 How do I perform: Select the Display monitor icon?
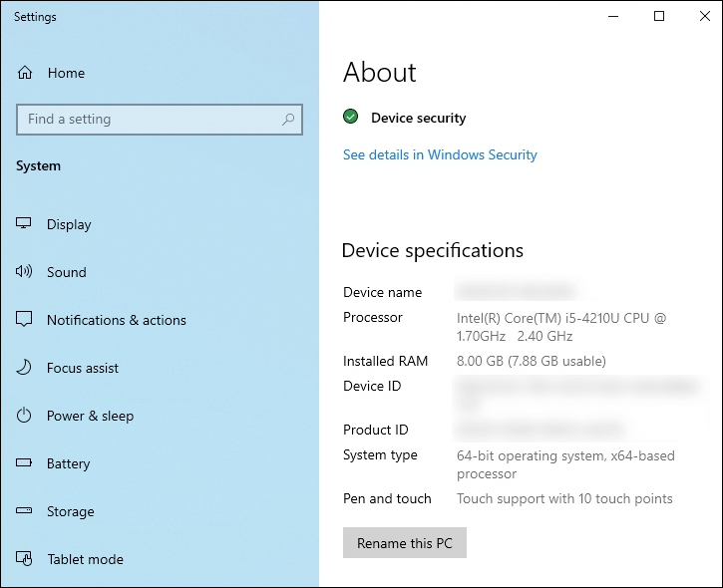point(24,223)
